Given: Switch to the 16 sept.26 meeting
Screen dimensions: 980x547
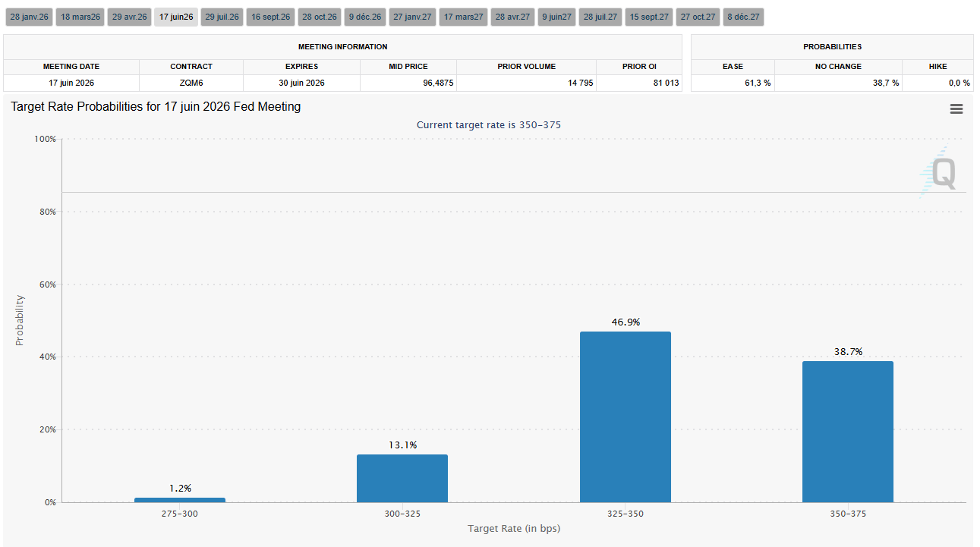Looking at the screenshot, I should click(x=270, y=17).
